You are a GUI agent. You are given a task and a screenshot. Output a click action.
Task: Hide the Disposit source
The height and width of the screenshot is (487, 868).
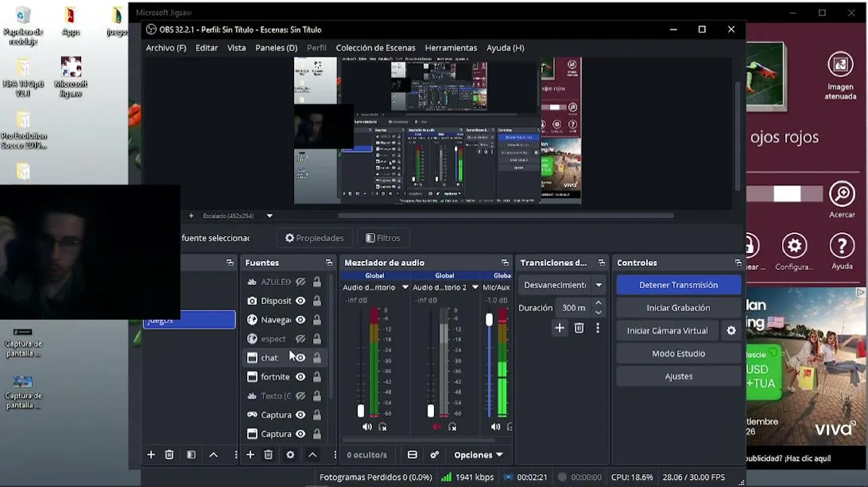pyautogui.click(x=301, y=301)
